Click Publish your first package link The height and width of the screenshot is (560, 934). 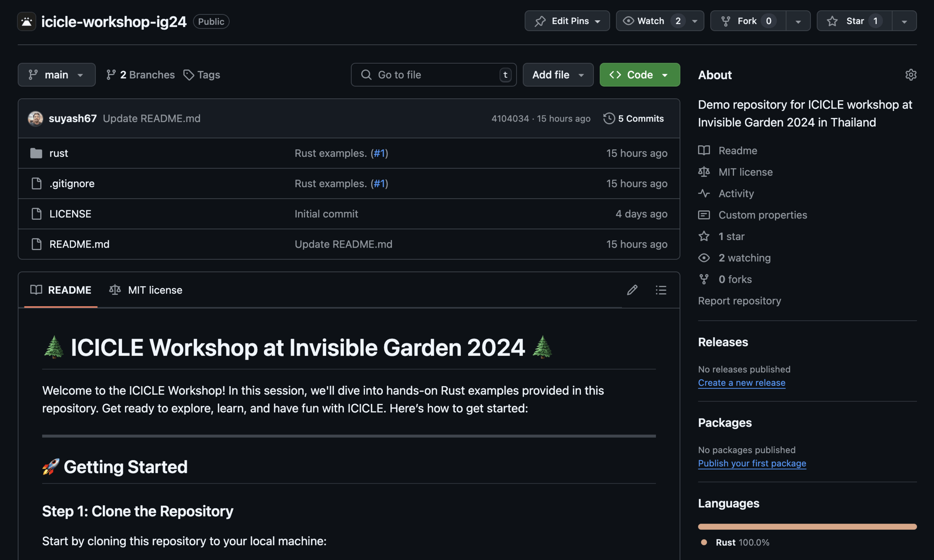(x=752, y=463)
